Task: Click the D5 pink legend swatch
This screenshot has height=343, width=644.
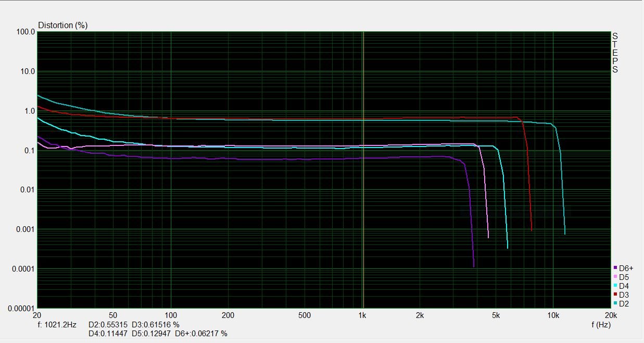Action: pyautogui.click(x=615, y=277)
